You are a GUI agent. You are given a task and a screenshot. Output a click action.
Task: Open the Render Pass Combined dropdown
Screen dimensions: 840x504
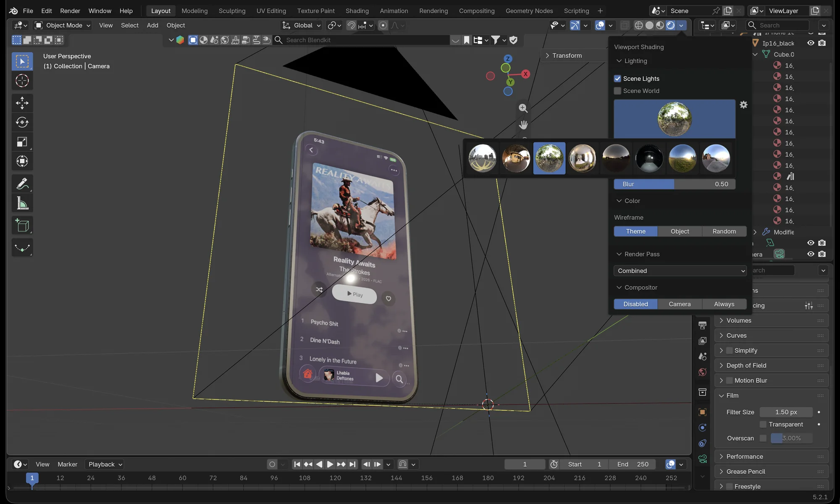pyautogui.click(x=680, y=271)
